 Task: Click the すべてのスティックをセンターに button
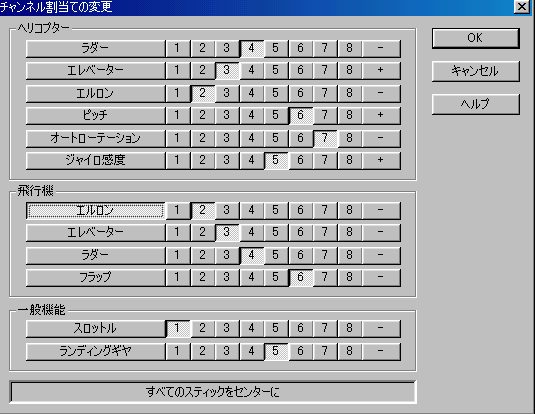(x=213, y=392)
